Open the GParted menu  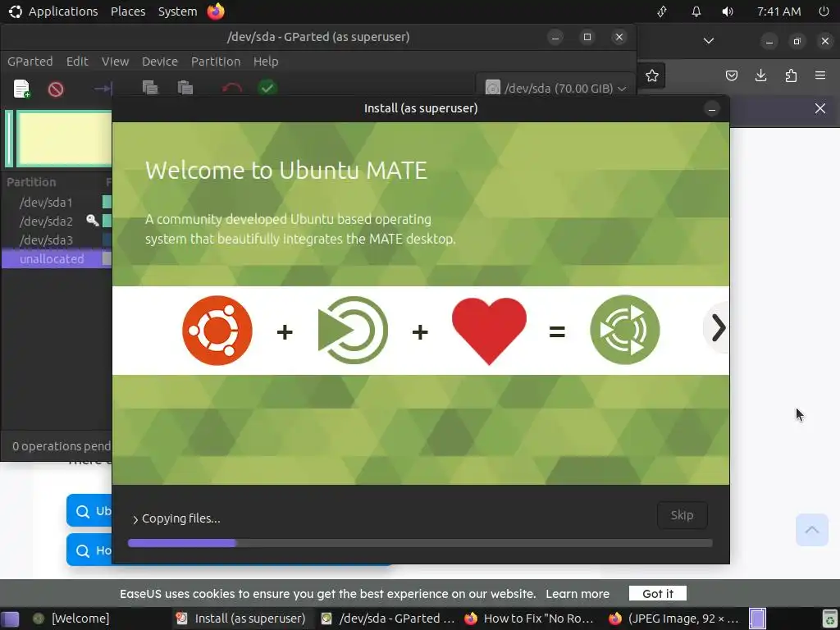(30, 62)
